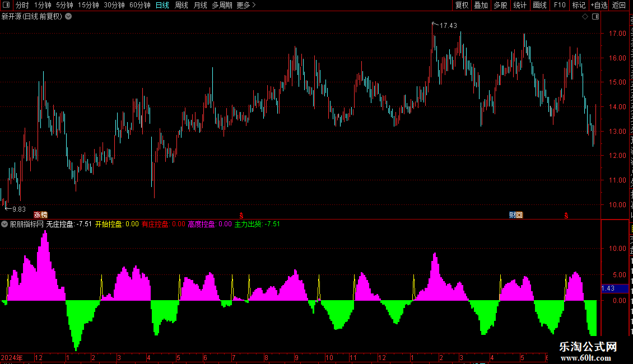Click the 2024年 label on time axis
Image resolution: width=633 pixels, height=364 pixels.
(12, 357)
